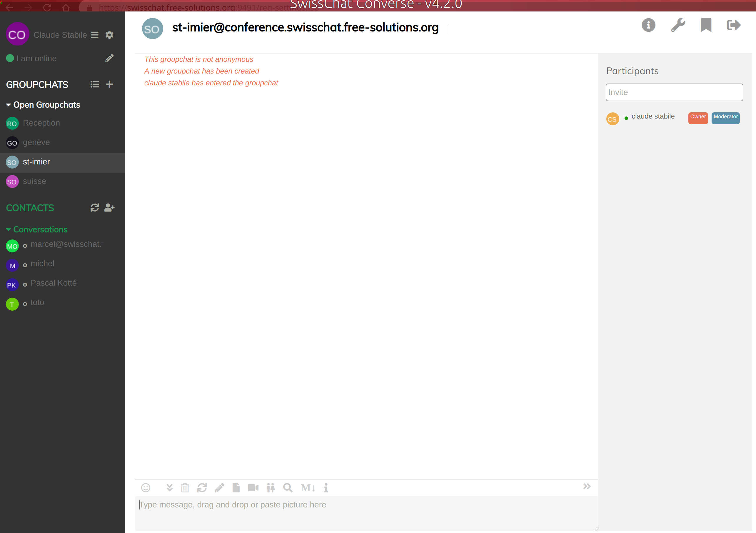The height and width of the screenshot is (533, 756).
Task: Hide participants panel with double chevron
Action: [x=587, y=486]
